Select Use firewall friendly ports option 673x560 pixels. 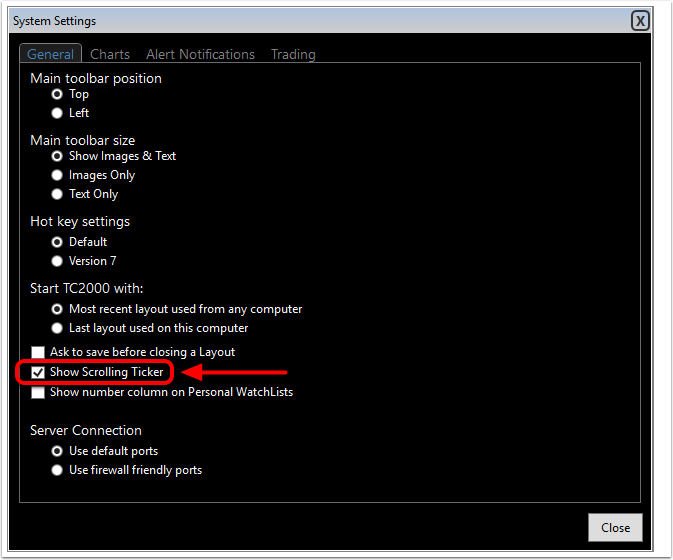click(57, 470)
